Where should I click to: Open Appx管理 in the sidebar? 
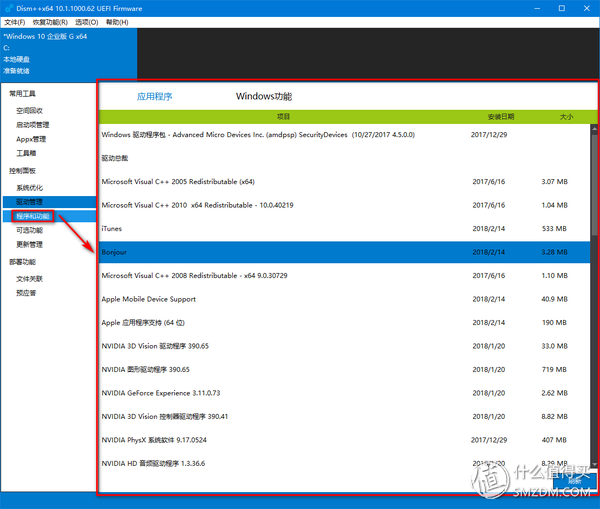(x=31, y=139)
